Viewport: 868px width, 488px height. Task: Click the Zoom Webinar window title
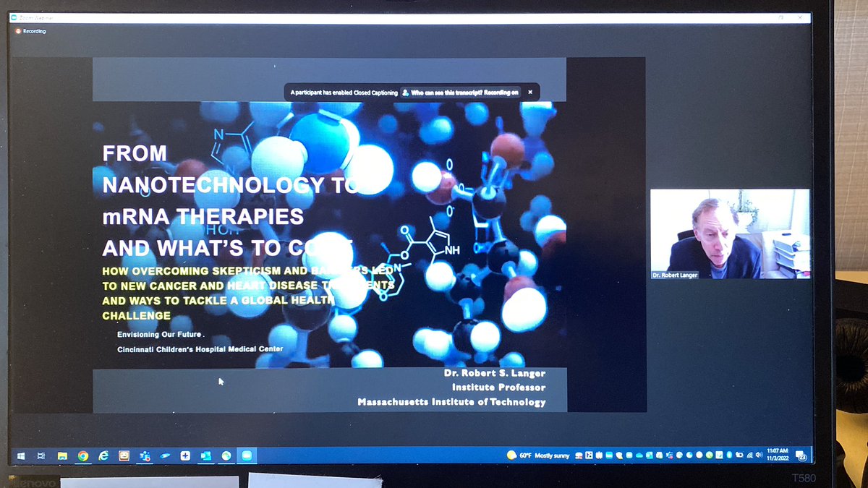[35, 17]
